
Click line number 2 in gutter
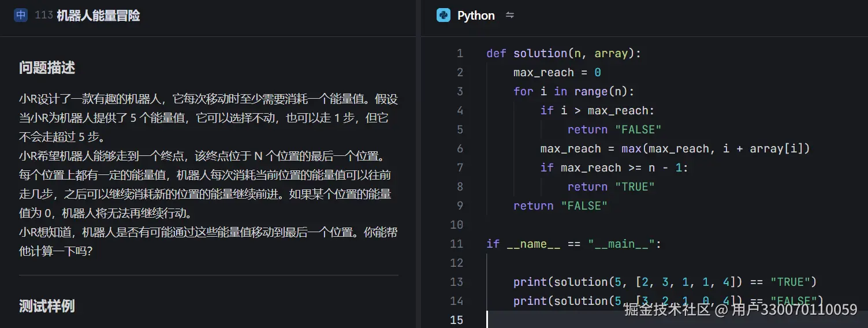point(460,72)
